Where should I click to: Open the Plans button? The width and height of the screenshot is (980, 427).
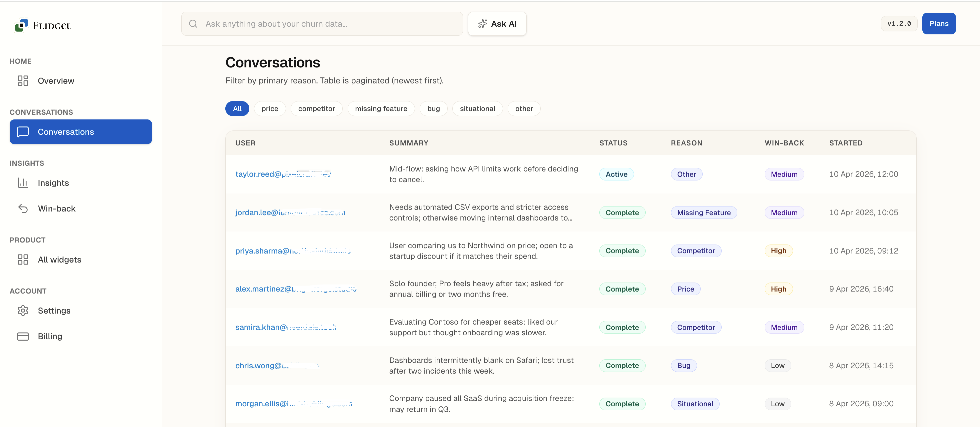(939, 24)
